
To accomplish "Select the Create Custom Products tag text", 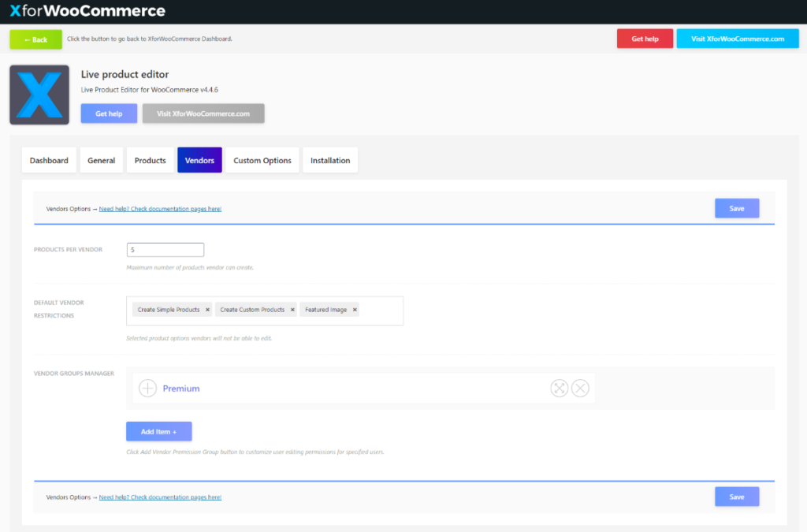I will click(252, 310).
